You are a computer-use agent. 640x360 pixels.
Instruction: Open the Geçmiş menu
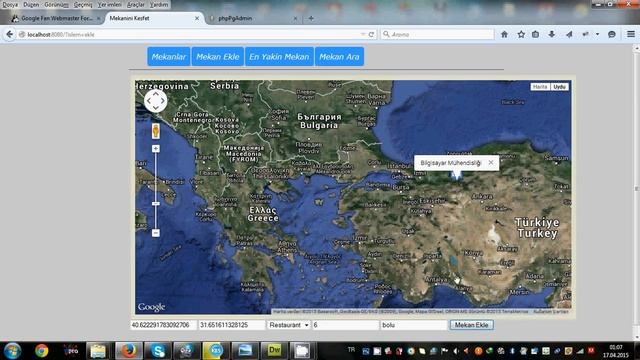[83, 4]
